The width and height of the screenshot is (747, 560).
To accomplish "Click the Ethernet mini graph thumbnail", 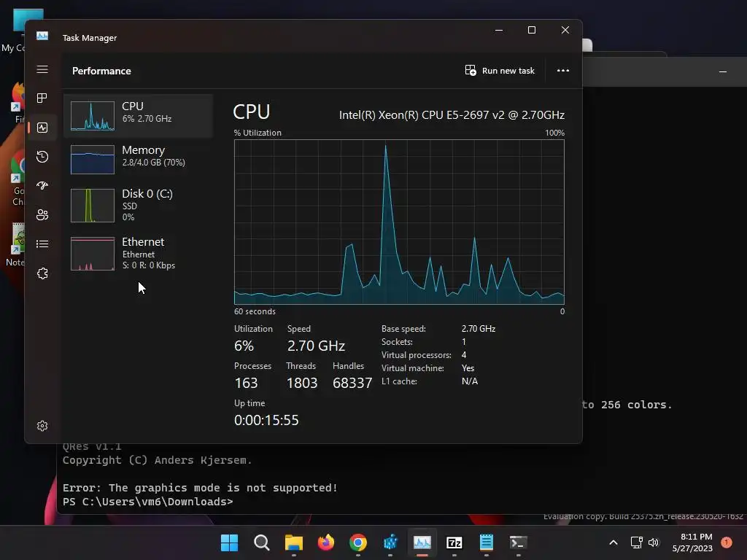I will [x=93, y=254].
